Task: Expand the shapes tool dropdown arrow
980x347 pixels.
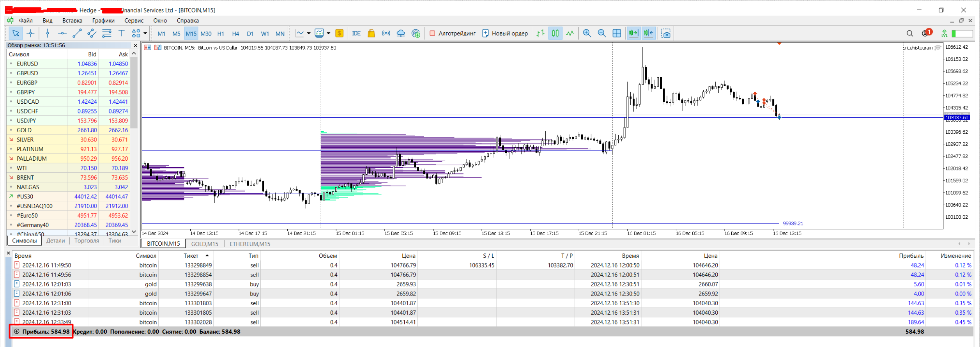Action: coord(145,34)
